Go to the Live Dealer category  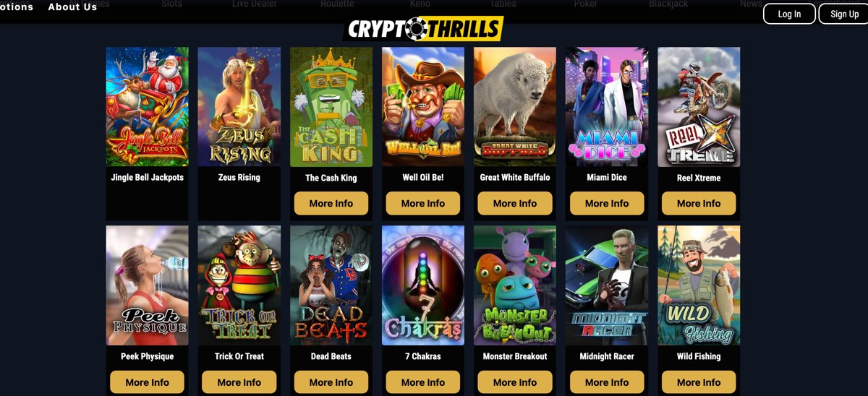[255, 4]
